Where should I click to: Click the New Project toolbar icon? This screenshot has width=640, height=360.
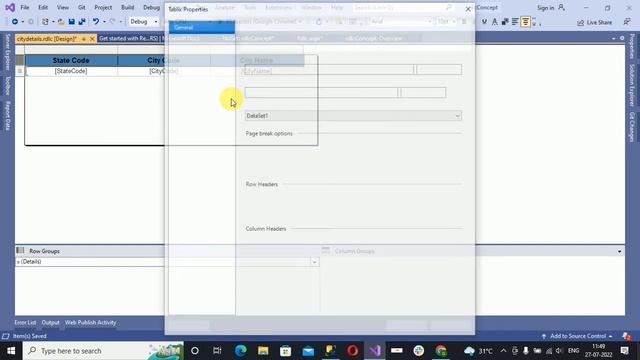(x=45, y=22)
